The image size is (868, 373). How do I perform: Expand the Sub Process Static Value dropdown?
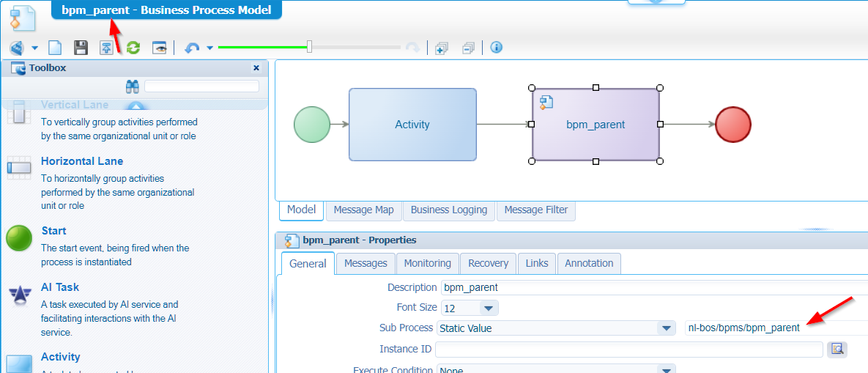pos(666,328)
